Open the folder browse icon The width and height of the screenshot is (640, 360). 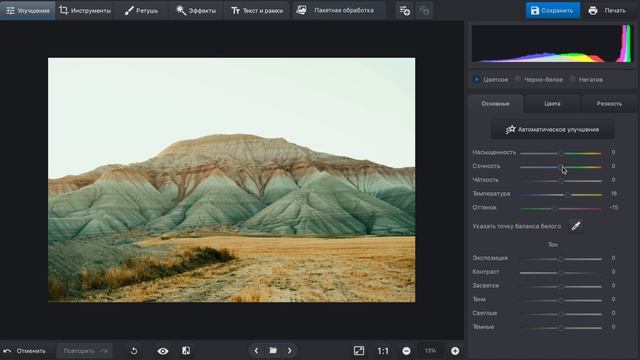273,351
